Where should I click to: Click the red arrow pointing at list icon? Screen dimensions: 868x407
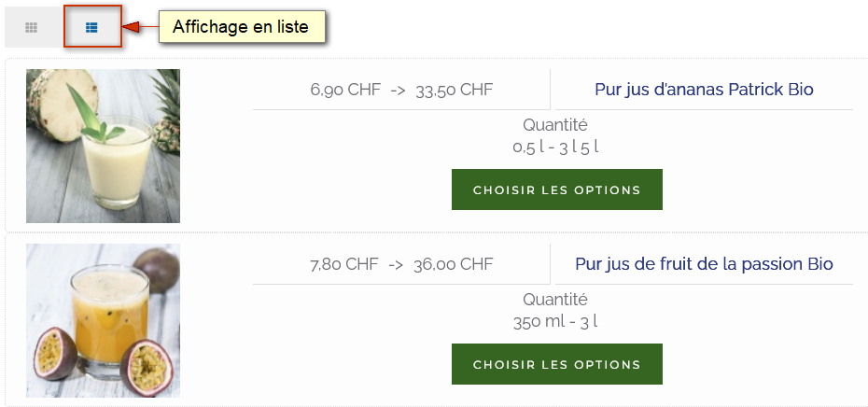138,28
